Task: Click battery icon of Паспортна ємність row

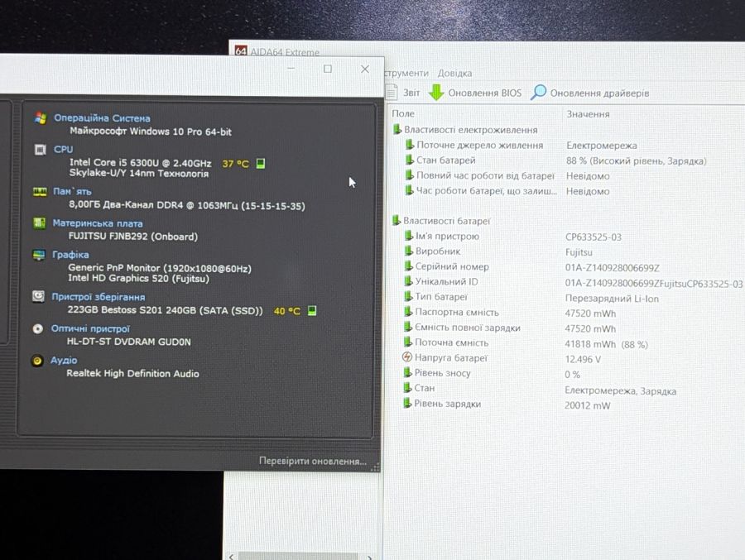Action: [x=407, y=312]
